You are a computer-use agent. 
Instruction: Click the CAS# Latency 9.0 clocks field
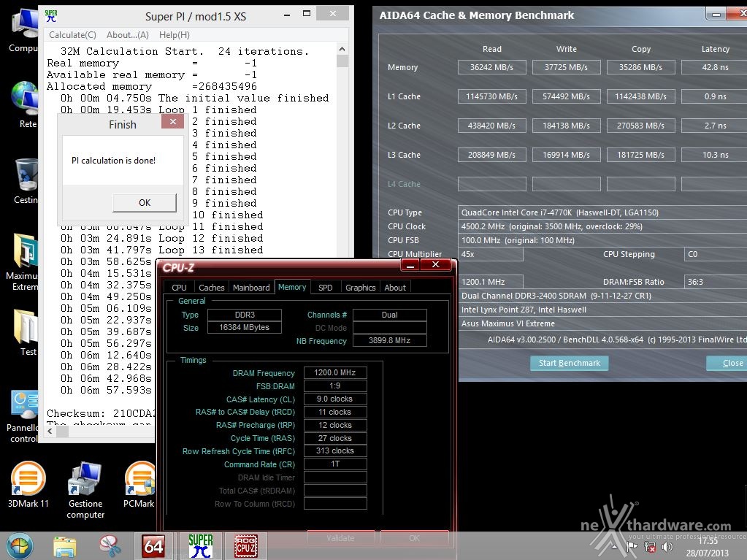point(335,399)
